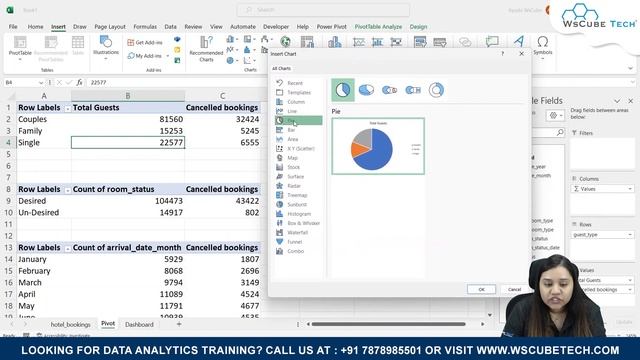This screenshot has width=640, height=360.
Task: Open the Dashboard sheet tab
Action: (x=139, y=325)
